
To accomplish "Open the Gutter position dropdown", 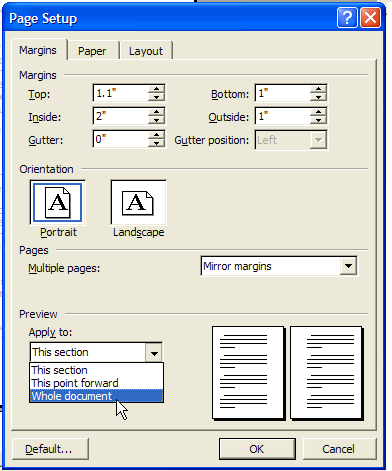I will coord(318,140).
